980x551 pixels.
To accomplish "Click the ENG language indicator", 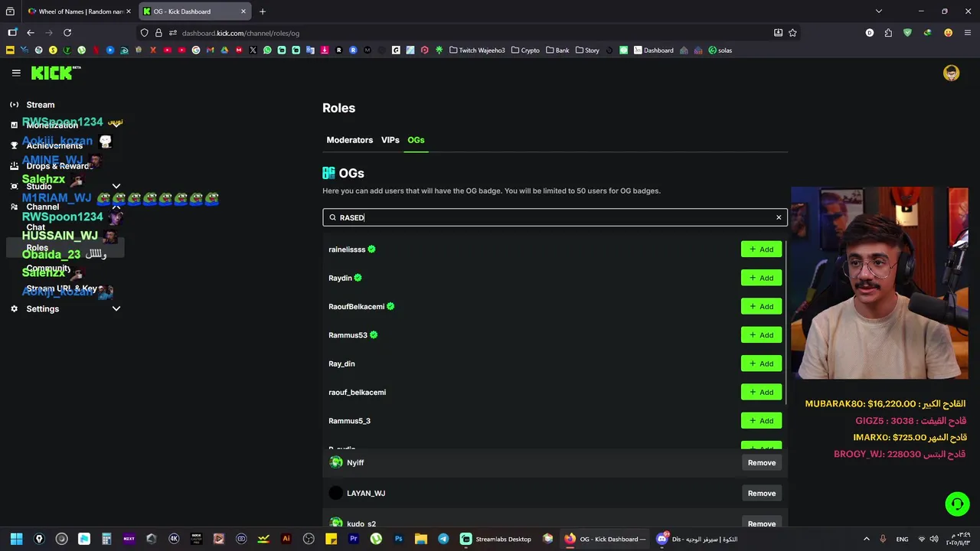I will tap(903, 539).
